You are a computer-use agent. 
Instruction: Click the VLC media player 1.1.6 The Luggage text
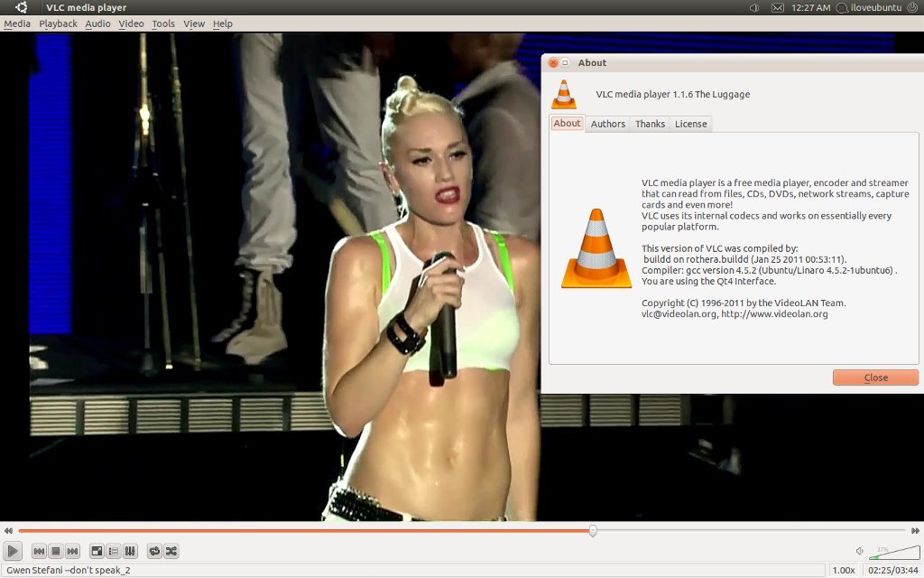[673, 94]
